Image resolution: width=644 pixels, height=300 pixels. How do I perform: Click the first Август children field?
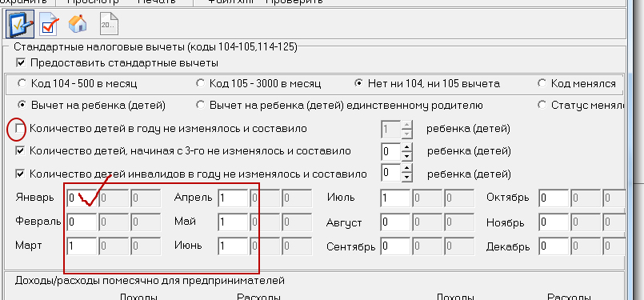click(x=395, y=222)
